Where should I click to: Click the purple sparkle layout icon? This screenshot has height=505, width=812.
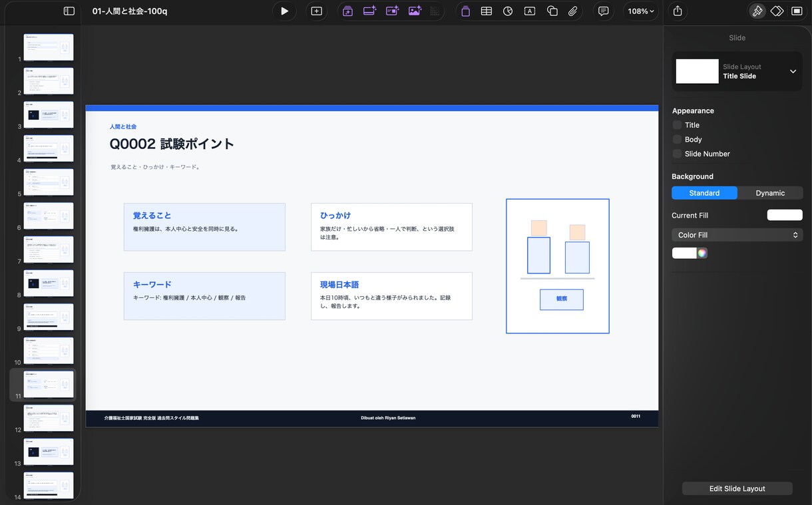369,11
